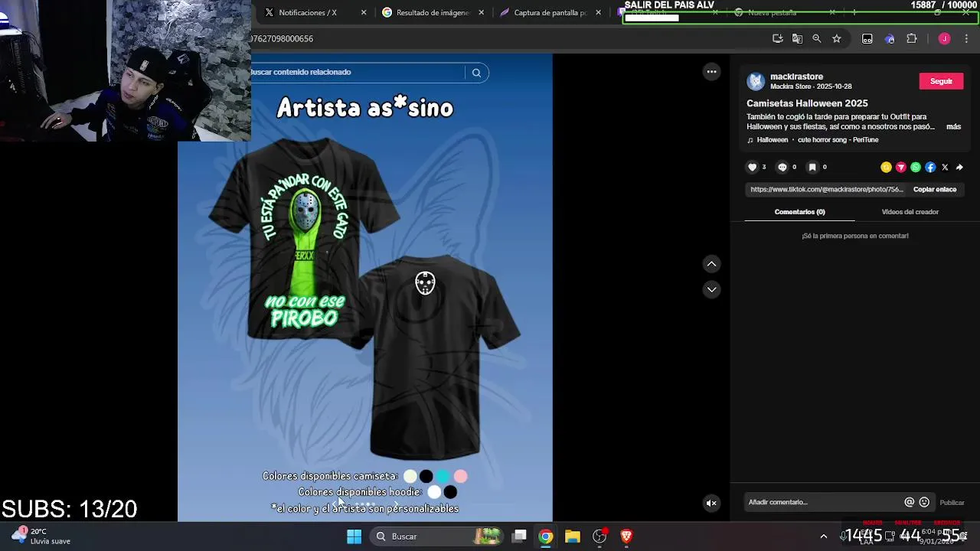This screenshot has width=980, height=551.
Task: Close the Notificaciones / X tab
Action: [364, 12]
